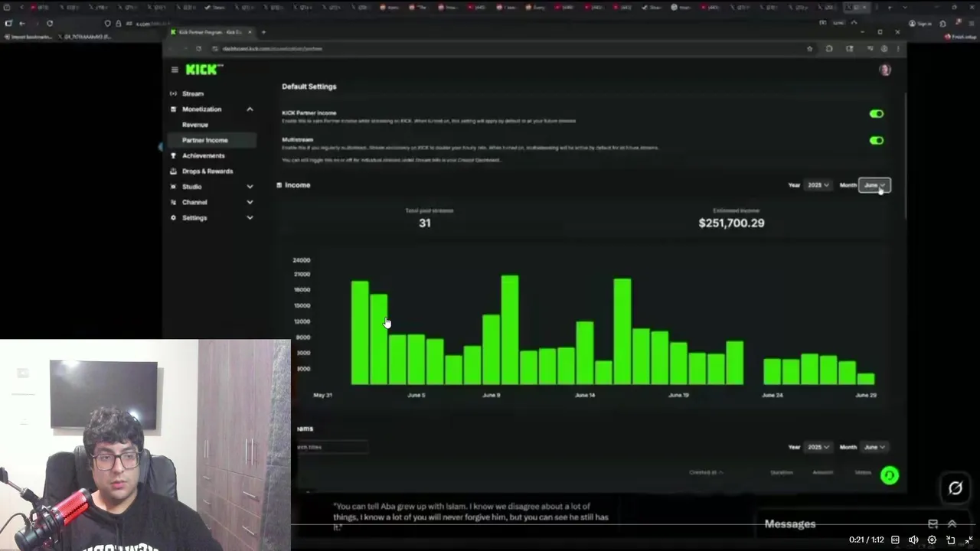980x551 pixels.
Task: Open the Grok floating button
Action: pyautogui.click(x=955, y=487)
